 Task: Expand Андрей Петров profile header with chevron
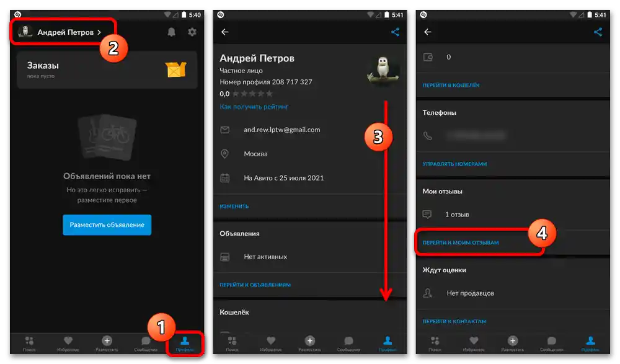click(60, 32)
